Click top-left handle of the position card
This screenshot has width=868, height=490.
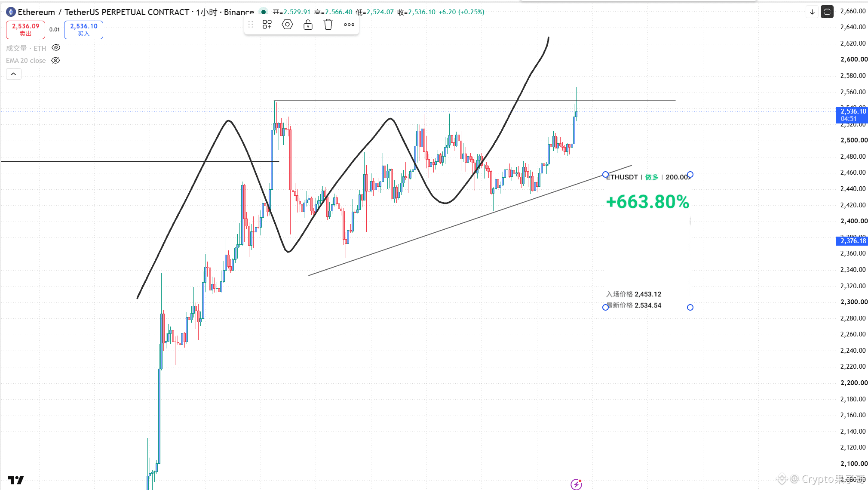605,175
